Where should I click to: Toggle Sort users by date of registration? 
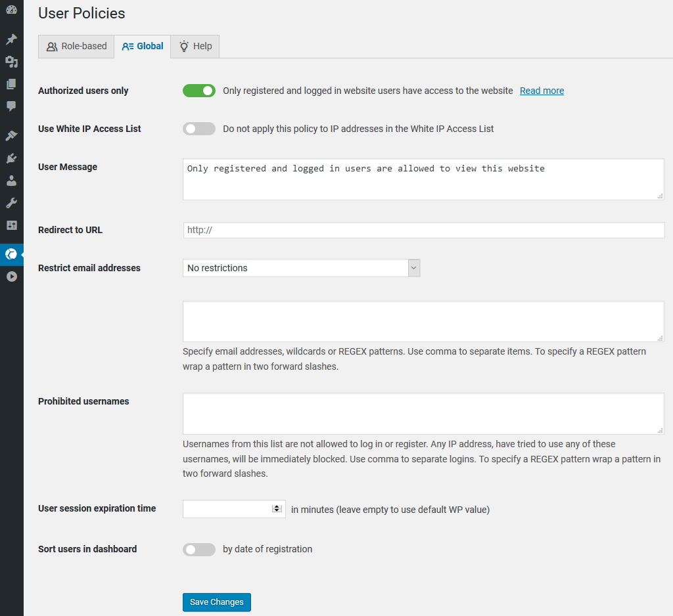(199, 550)
